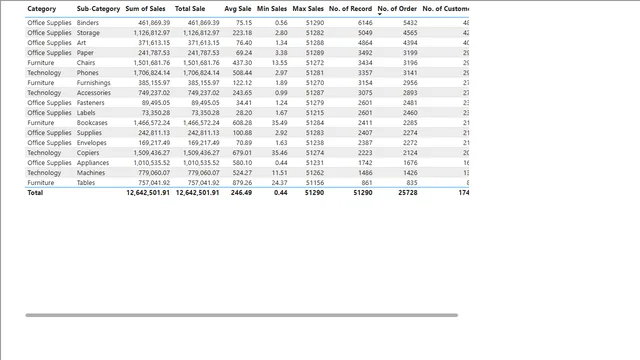Select the Accessories sub-category cell
The width and height of the screenshot is (640, 360).
pos(94,93)
